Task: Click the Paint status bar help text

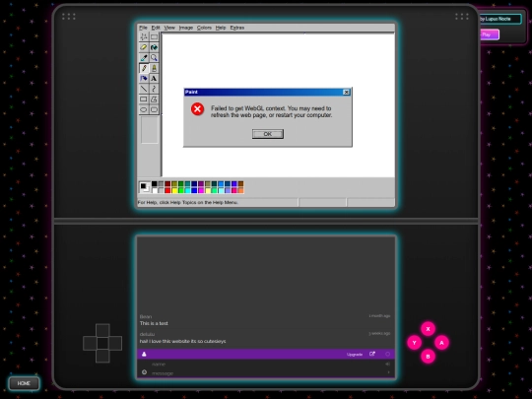Action: [187, 203]
